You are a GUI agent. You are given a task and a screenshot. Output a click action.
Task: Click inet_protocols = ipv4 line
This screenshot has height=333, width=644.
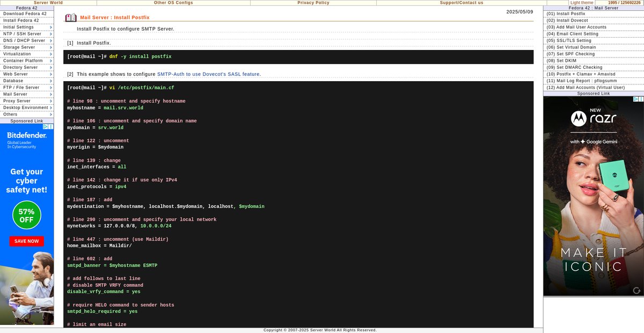point(97,187)
